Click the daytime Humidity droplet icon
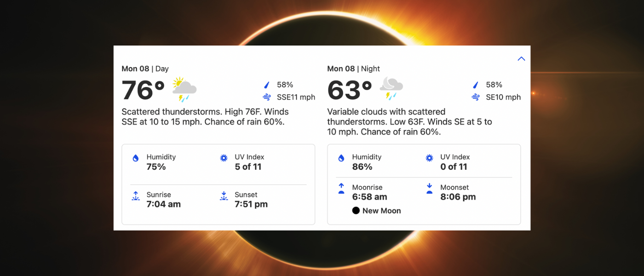 coord(136,158)
